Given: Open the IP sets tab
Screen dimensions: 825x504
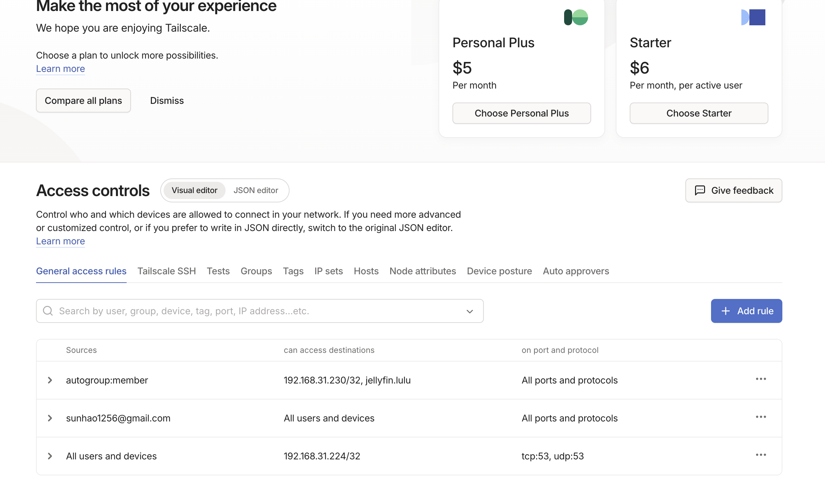Looking at the screenshot, I should (329, 271).
